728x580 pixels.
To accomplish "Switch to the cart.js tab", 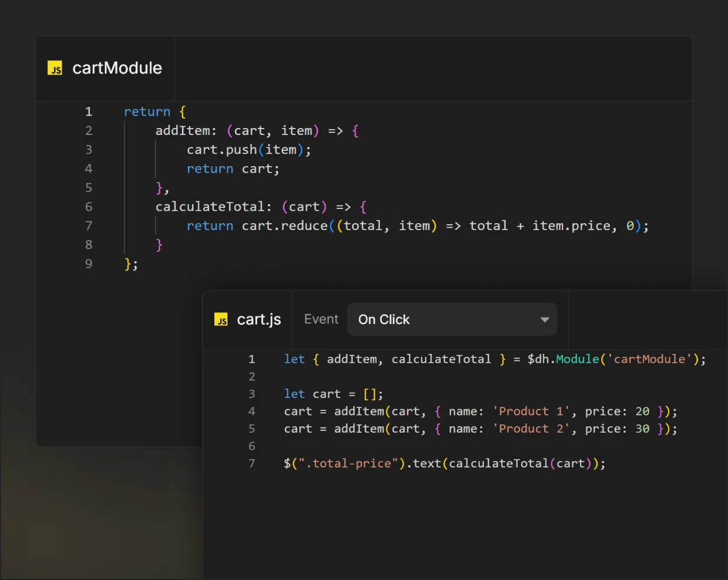I will (x=248, y=319).
